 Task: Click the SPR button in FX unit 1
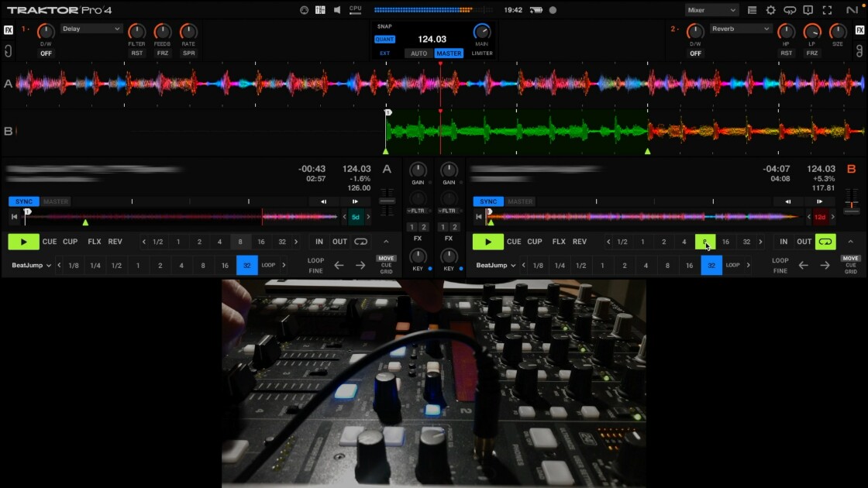tap(189, 53)
